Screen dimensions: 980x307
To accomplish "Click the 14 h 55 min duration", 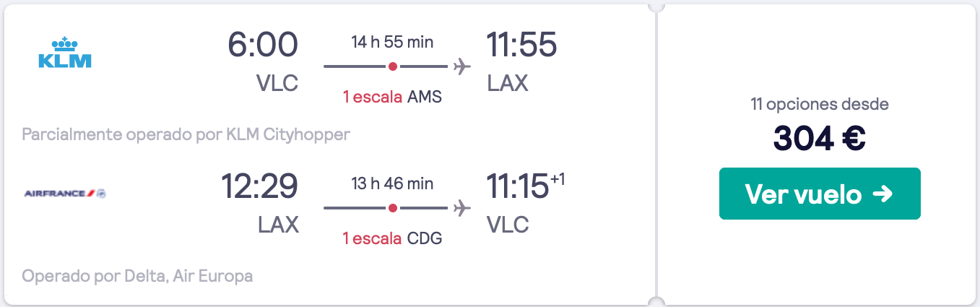I will tap(392, 42).
